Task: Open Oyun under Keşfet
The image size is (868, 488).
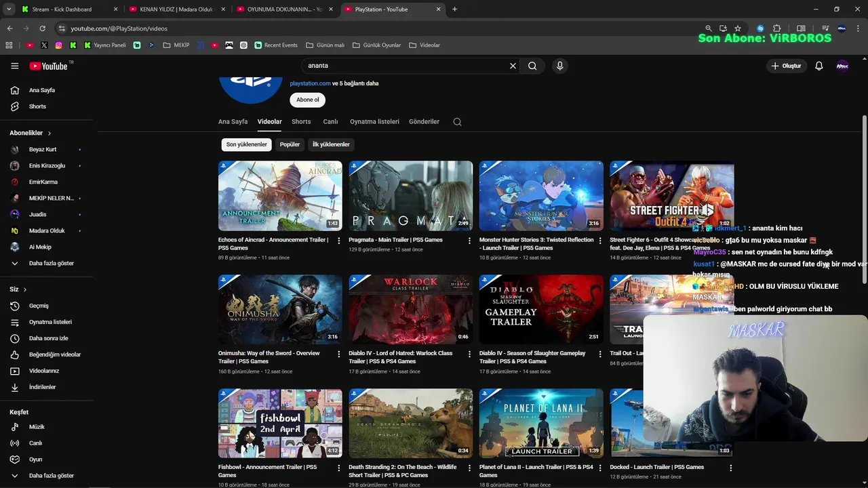Action: 35,460
